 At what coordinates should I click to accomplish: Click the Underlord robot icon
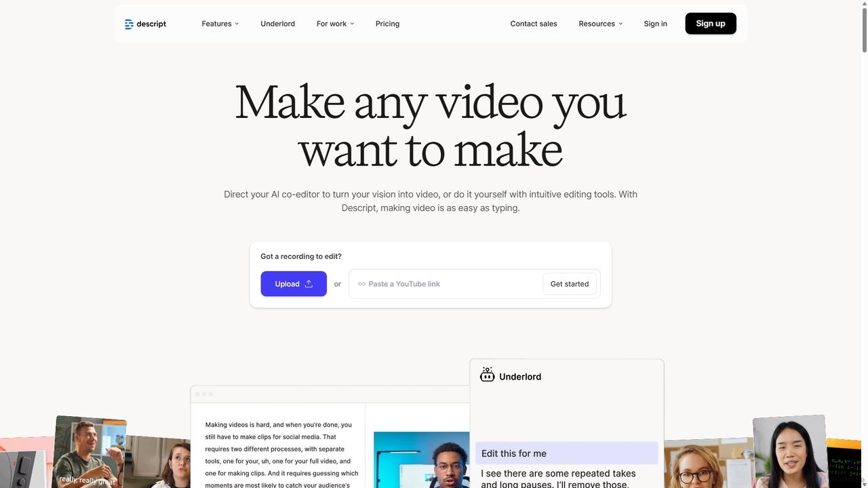487,375
